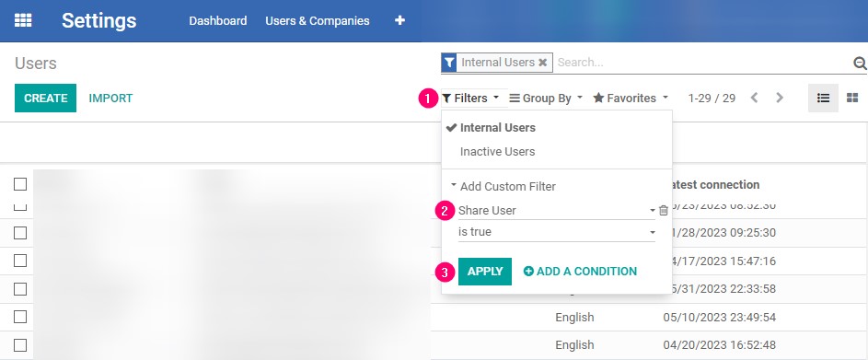Switch to list view
This screenshot has width=868, height=360.
click(x=823, y=98)
